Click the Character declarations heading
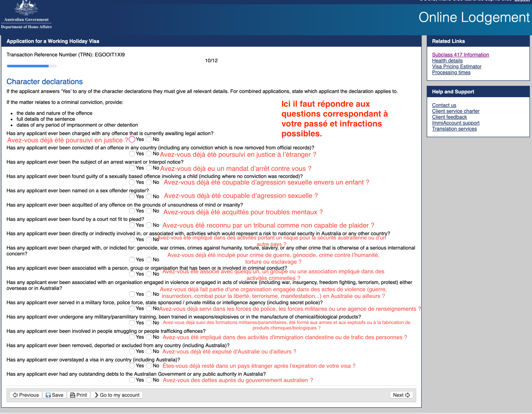The image size is (532, 414). click(x=44, y=82)
